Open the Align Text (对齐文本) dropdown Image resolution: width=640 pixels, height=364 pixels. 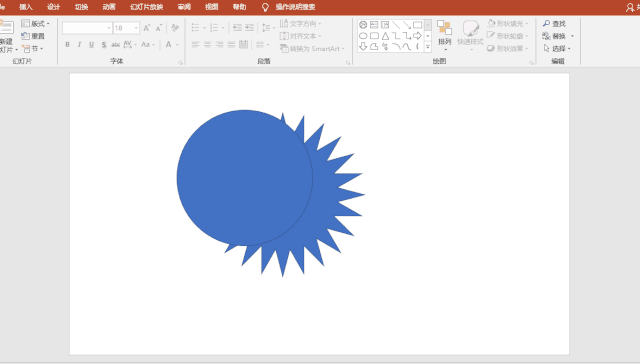point(301,36)
